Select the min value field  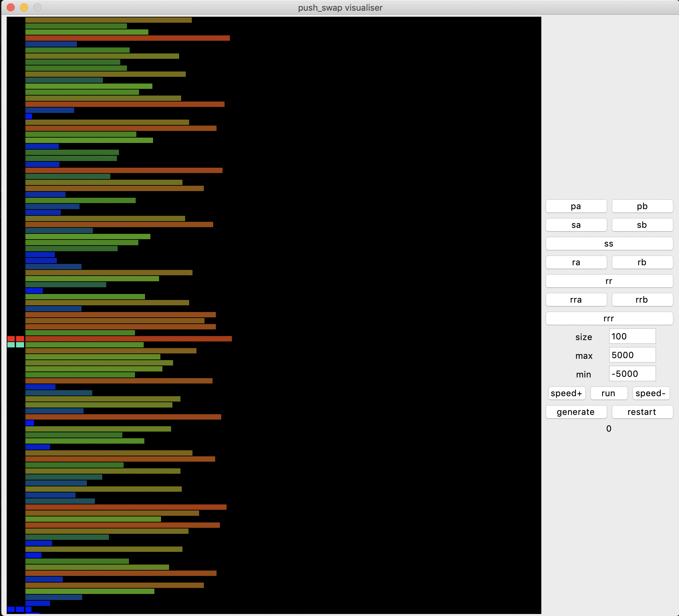point(632,374)
